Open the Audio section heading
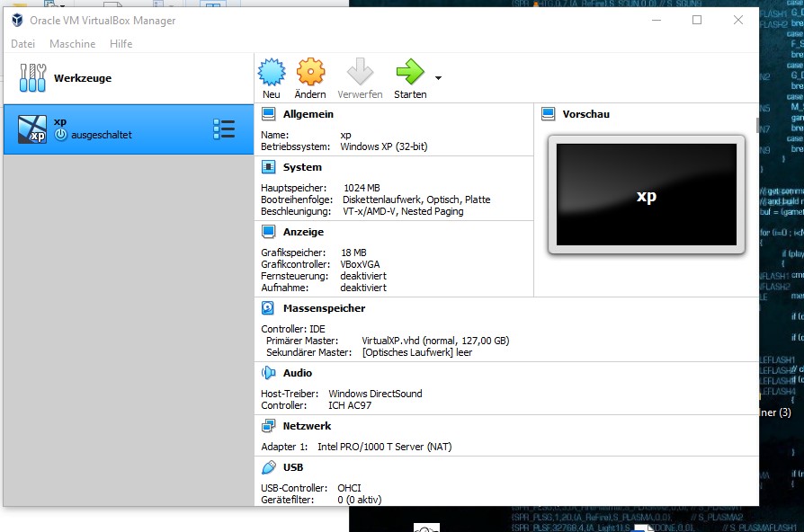 pyautogui.click(x=298, y=373)
